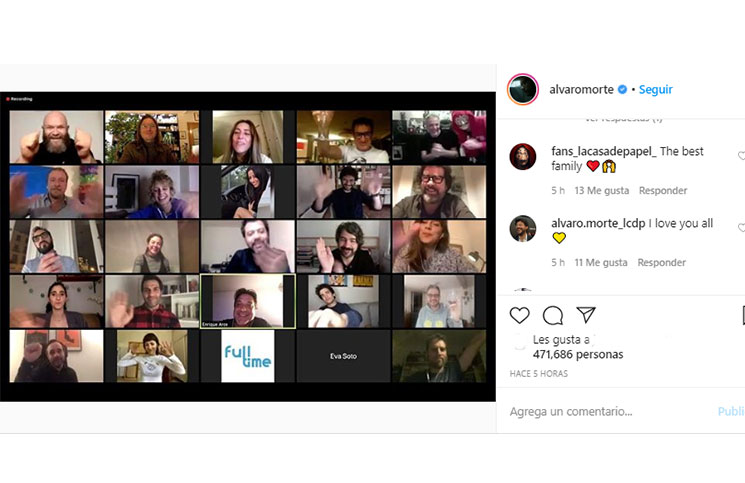
Task: Open the alvaromorte username link
Action: 582,89
